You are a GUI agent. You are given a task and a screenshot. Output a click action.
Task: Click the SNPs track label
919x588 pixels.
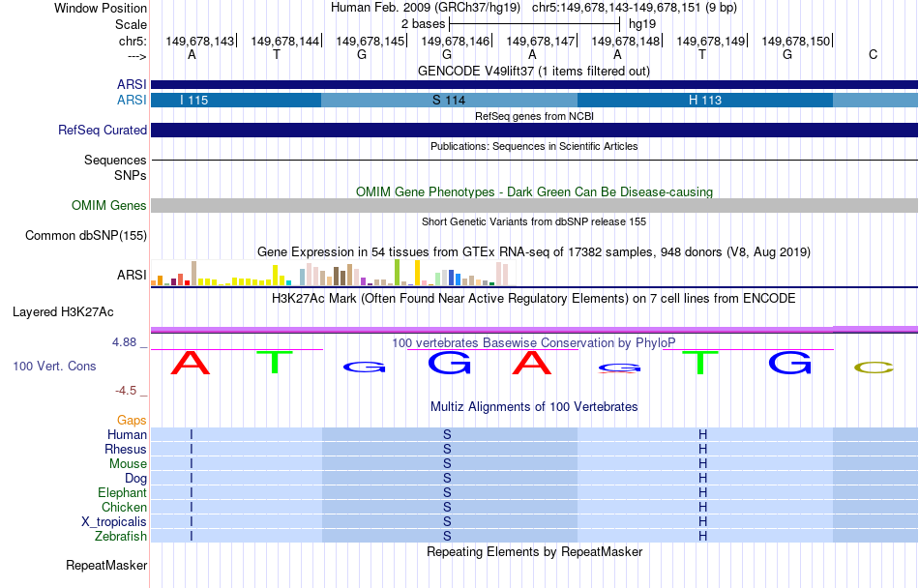coord(131,175)
